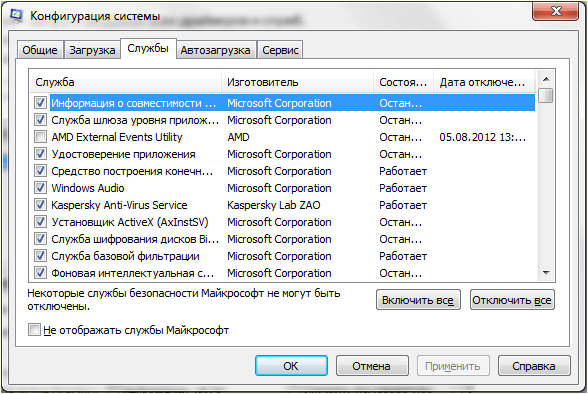Viewport: 588px width, 394px height.
Task: Click the services list scrollbar thumb
Action: 546,95
